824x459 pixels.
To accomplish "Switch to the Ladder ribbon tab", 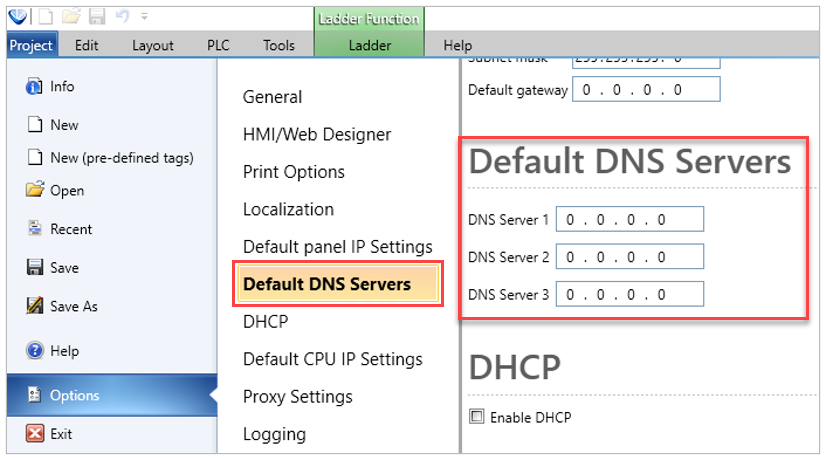I will click(x=369, y=45).
